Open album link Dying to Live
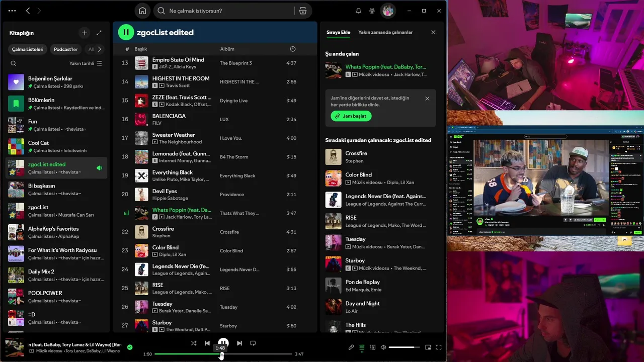 click(233, 101)
